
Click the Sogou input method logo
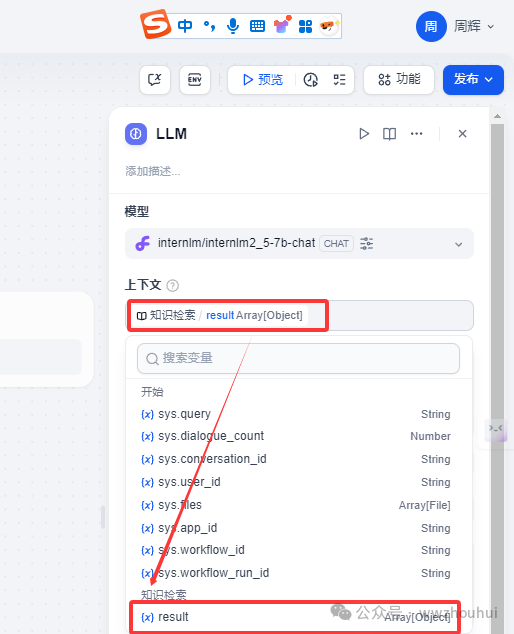155,24
